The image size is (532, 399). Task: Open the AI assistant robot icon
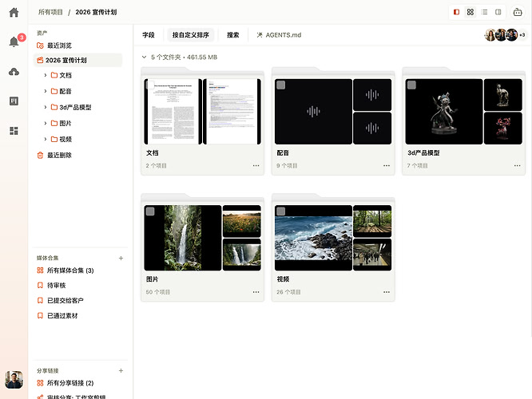pyautogui.click(x=518, y=13)
